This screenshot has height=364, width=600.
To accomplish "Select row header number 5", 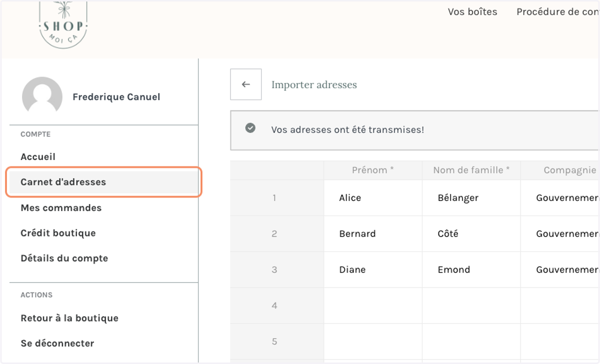I will [277, 342].
